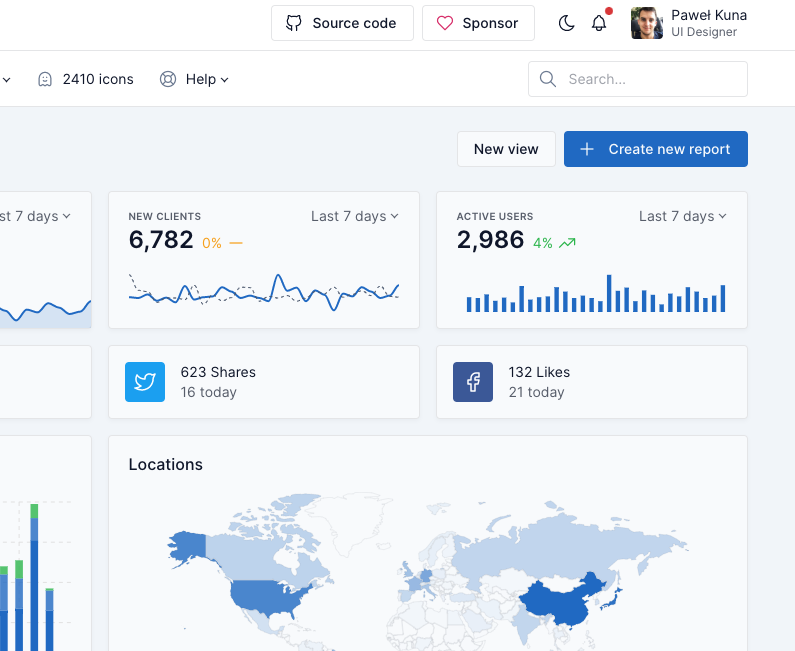Open Paweł Kuna user avatar

coord(647,23)
